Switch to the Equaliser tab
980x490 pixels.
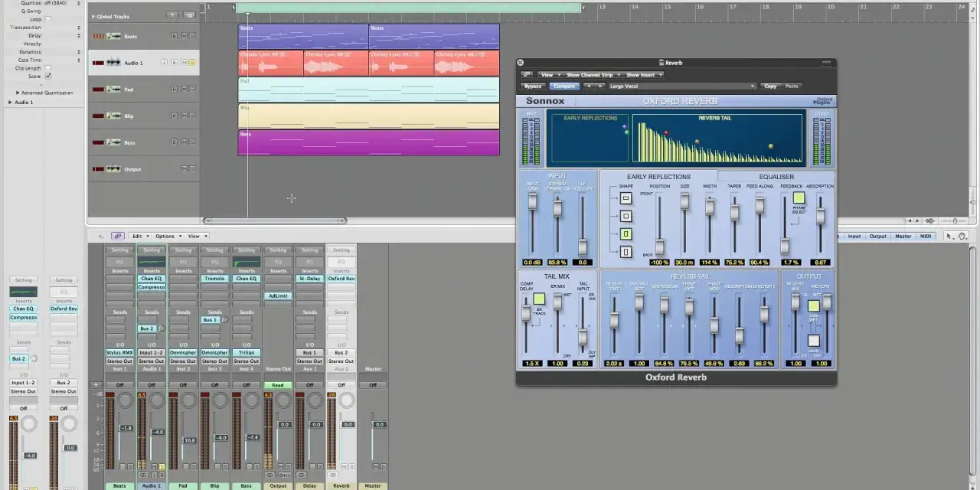pos(776,177)
